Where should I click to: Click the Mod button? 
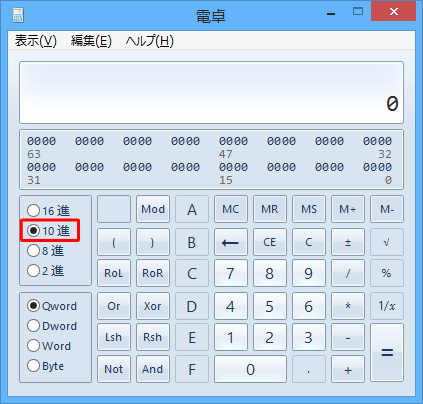pyautogui.click(x=153, y=209)
